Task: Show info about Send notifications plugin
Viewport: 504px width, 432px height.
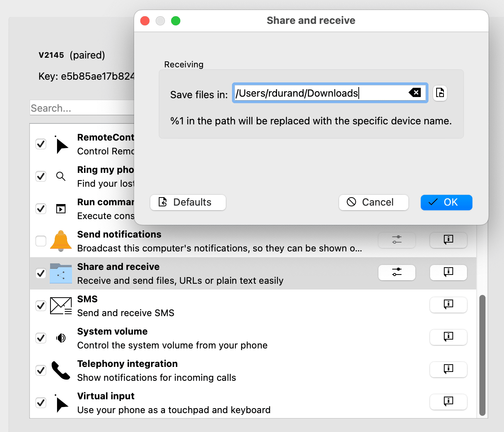Action: coord(448,240)
